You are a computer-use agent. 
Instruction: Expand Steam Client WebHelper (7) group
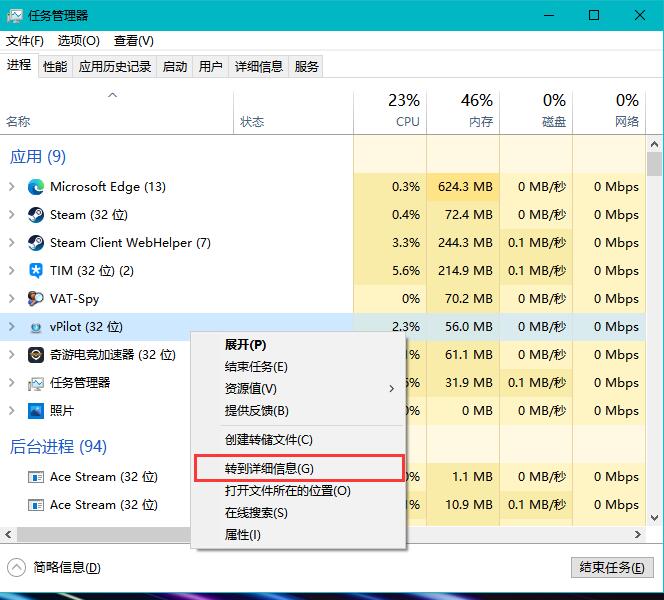[12, 243]
